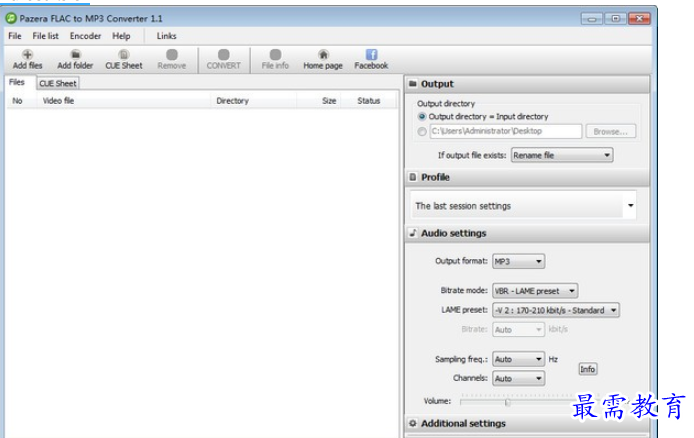Click the output directory path field
694x438 pixels.
(505, 131)
